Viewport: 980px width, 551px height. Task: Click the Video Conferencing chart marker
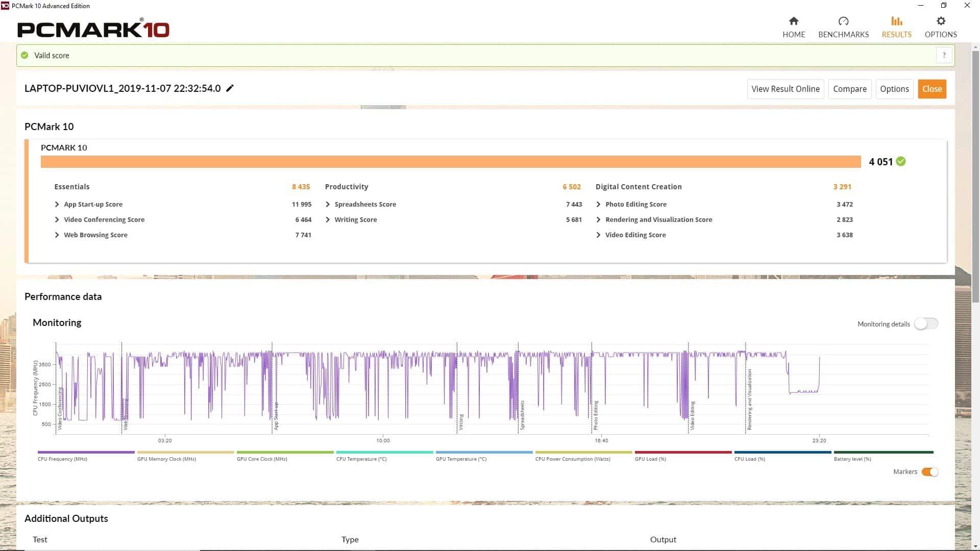click(x=60, y=408)
